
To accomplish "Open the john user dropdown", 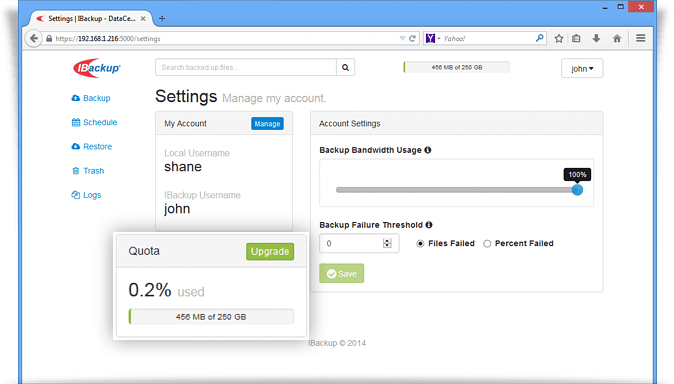I will pyautogui.click(x=582, y=68).
